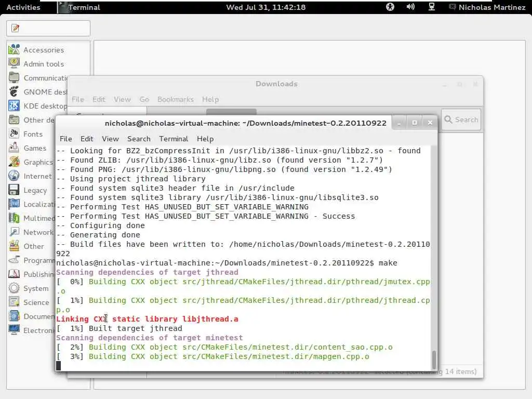This screenshot has height=399, width=532.
Task: Click the mapgen.cpp.o build line
Action: coord(212,356)
